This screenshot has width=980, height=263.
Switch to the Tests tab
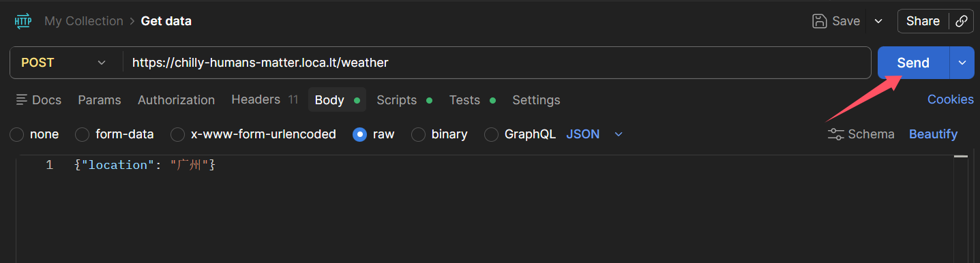(x=472, y=100)
